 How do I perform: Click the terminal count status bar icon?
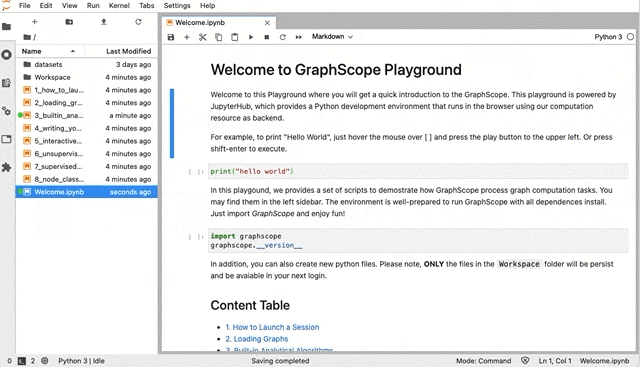[x=22, y=361]
